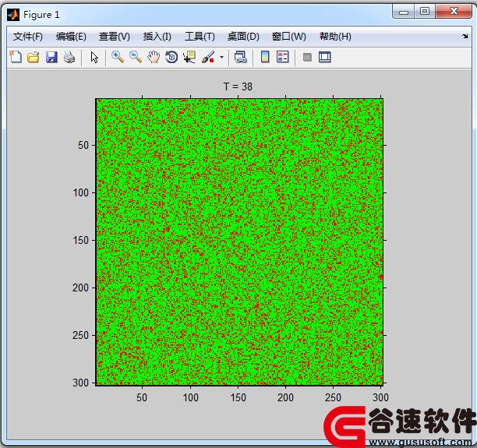Select the Data Cursor tool
Image resolution: width=477 pixels, height=448 pixels.
[x=189, y=57]
